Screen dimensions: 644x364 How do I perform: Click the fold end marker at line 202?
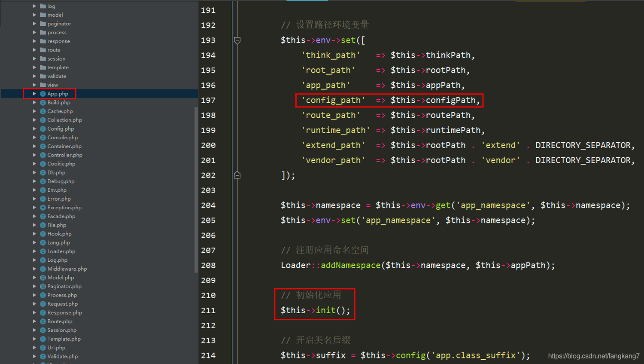237,175
